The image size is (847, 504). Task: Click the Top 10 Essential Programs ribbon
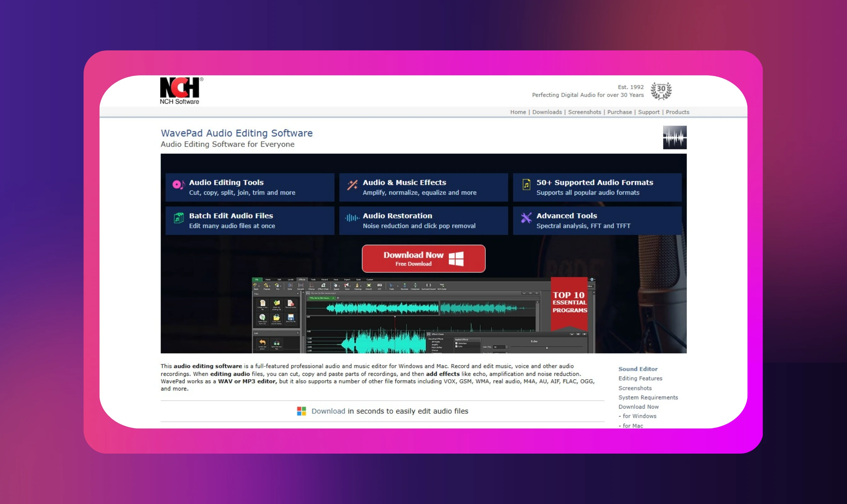click(569, 304)
